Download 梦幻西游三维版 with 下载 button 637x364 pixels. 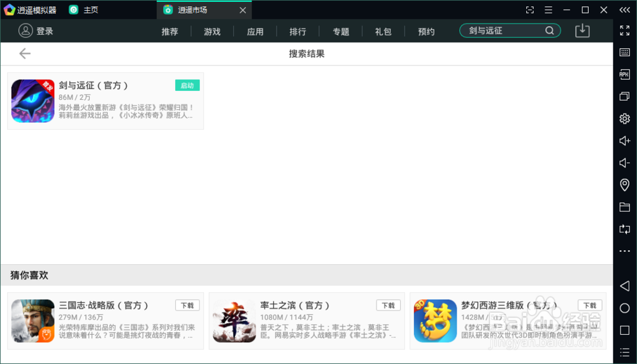pos(590,305)
